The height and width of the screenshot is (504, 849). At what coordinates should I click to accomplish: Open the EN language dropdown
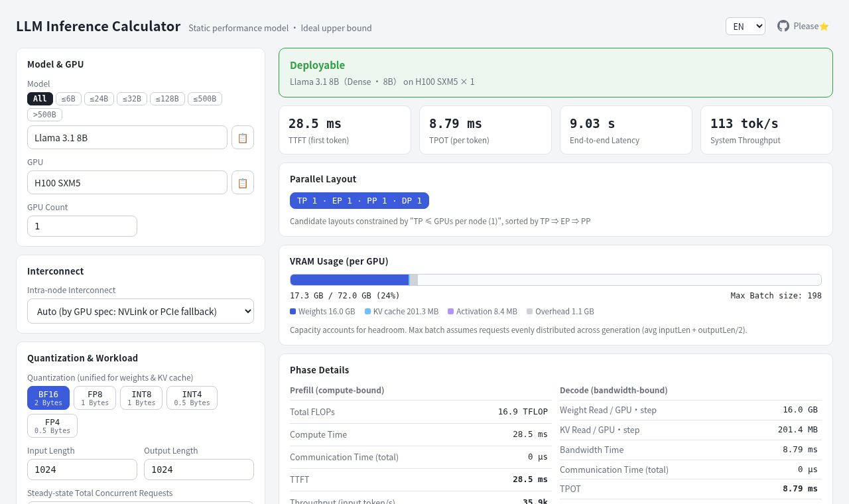pyautogui.click(x=746, y=27)
